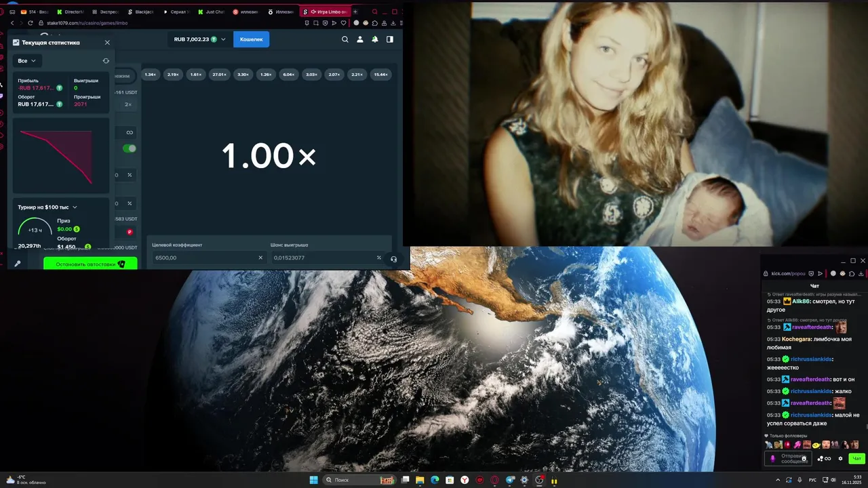Screen dimensions: 868x488
Task: Switch to the '514 · Вход' mail tab
Action: coord(35,12)
